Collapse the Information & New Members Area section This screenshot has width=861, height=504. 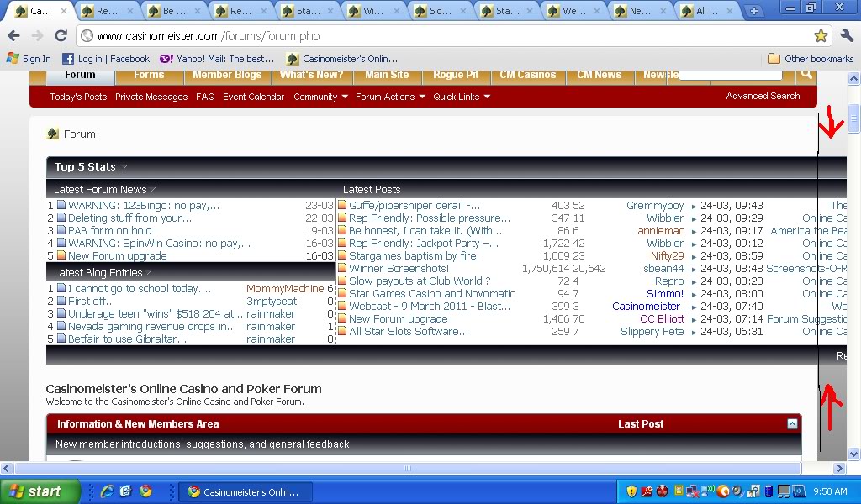(x=792, y=423)
